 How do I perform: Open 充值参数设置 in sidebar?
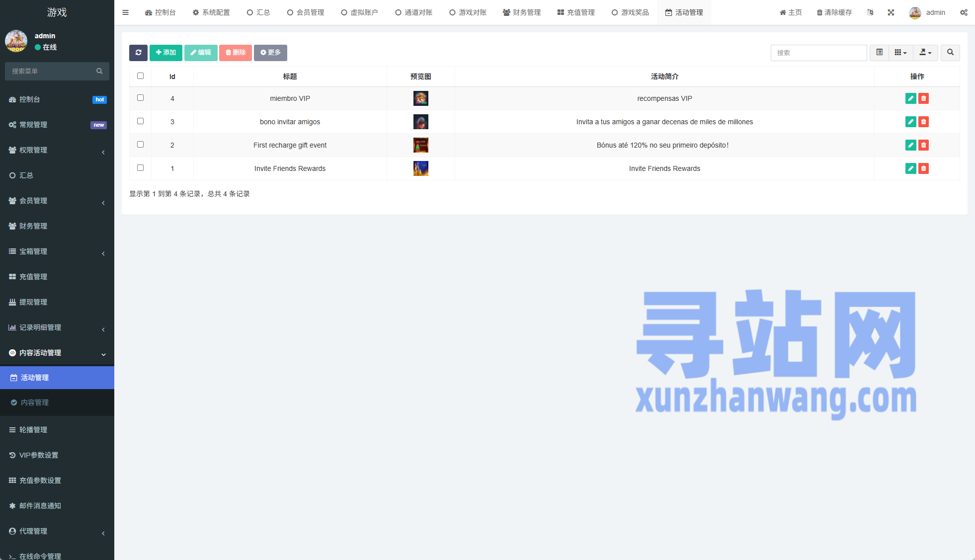click(x=57, y=480)
